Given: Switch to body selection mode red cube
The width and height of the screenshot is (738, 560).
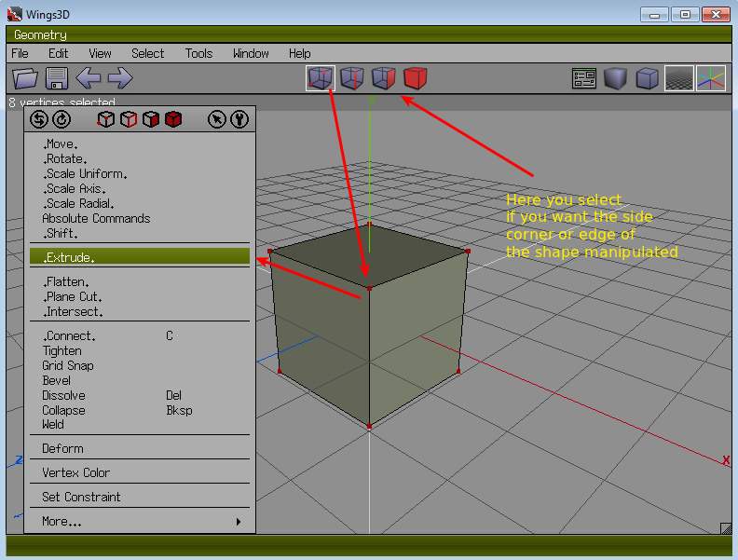Looking at the screenshot, I should click(x=415, y=78).
